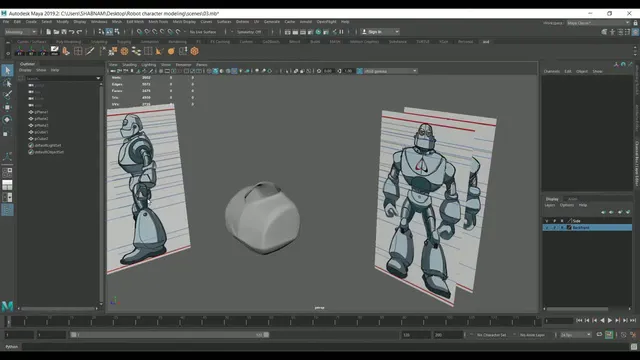Image resolution: width=640 pixels, height=360 pixels.
Task: Click the range slider bar
Action: click(x=169, y=335)
